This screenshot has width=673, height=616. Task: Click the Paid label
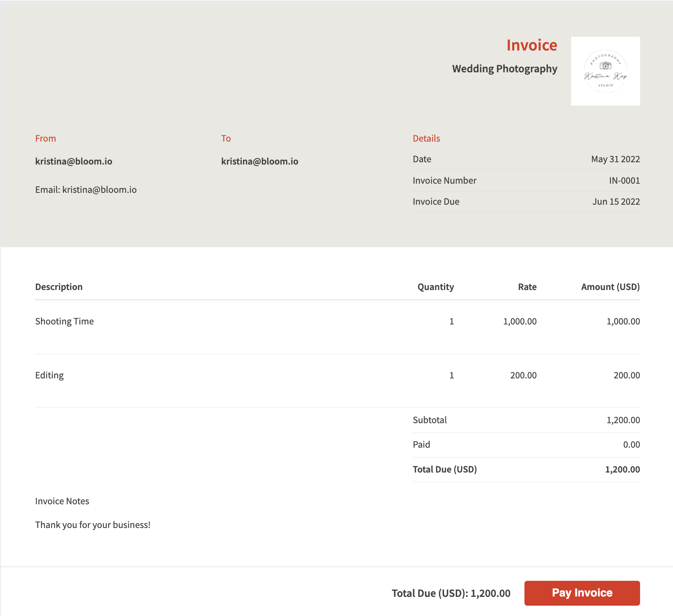[421, 445]
